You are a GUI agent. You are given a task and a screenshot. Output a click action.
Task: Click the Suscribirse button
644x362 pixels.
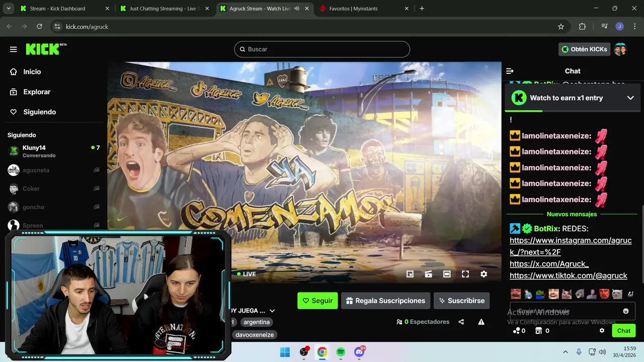[461, 301]
